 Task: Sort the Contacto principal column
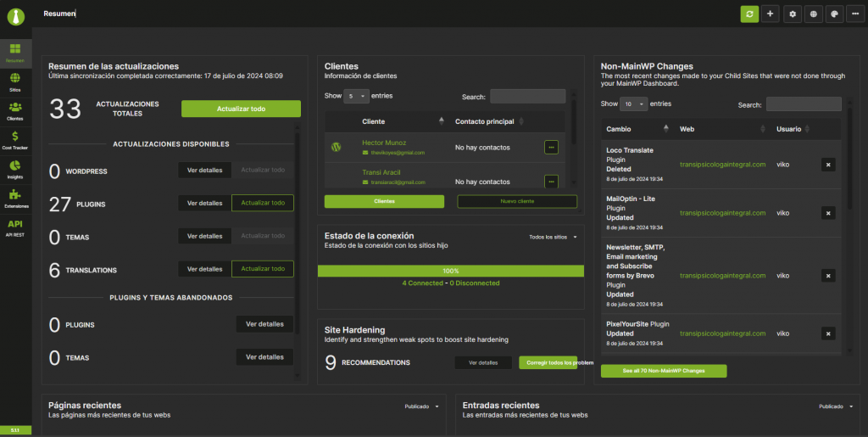pos(521,121)
